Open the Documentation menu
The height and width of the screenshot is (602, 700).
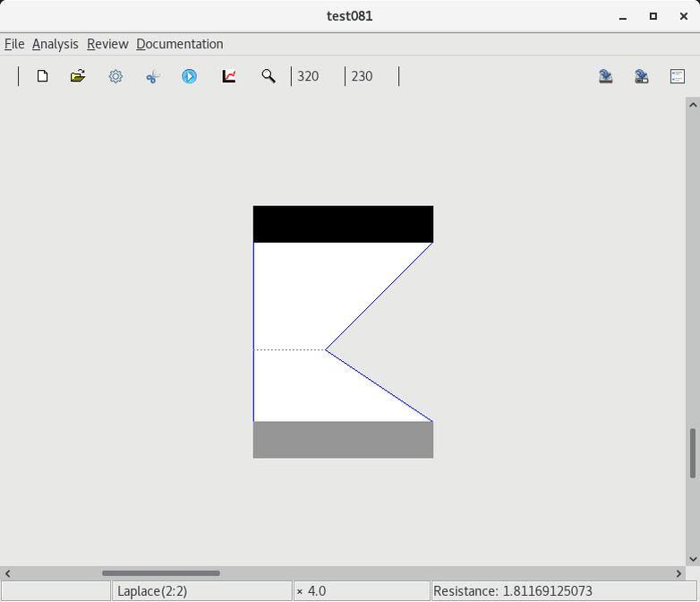pyautogui.click(x=179, y=44)
